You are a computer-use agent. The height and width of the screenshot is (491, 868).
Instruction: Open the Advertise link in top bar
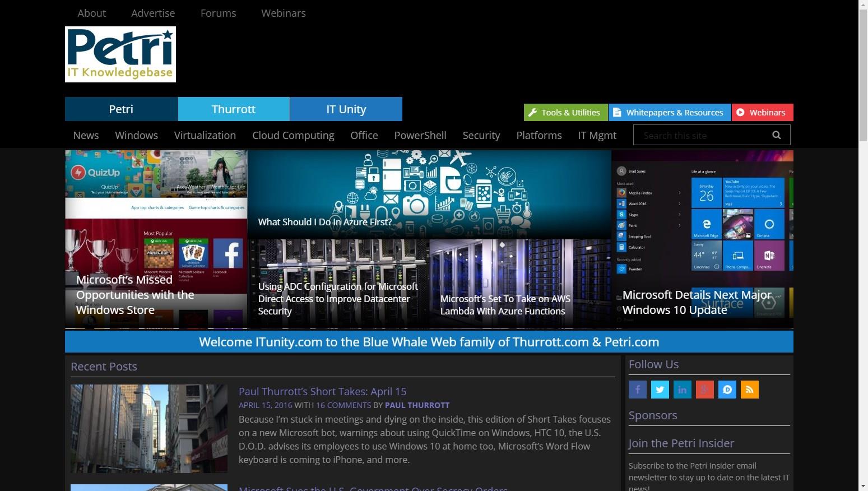pos(153,13)
